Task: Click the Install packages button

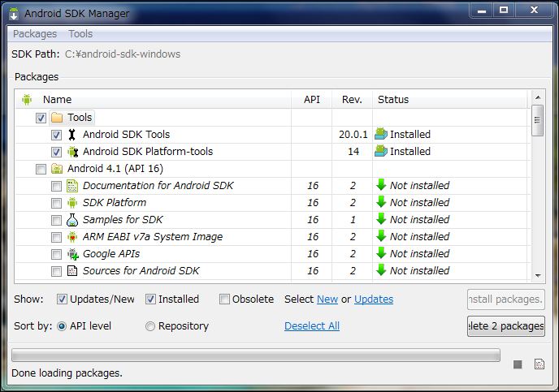Action: [x=506, y=299]
